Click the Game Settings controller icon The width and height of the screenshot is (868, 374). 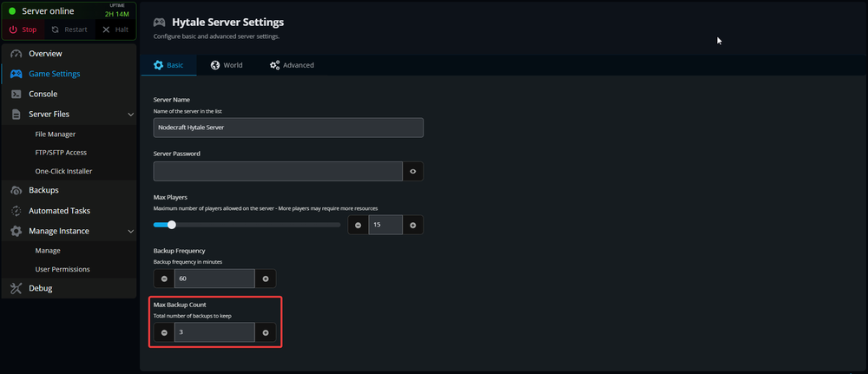[16, 74]
